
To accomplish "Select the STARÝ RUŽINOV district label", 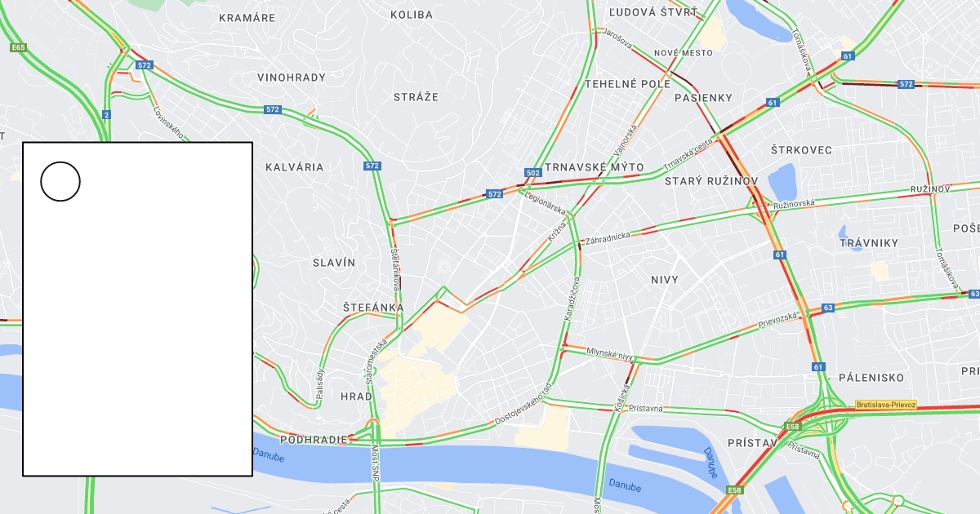I will point(711,180).
